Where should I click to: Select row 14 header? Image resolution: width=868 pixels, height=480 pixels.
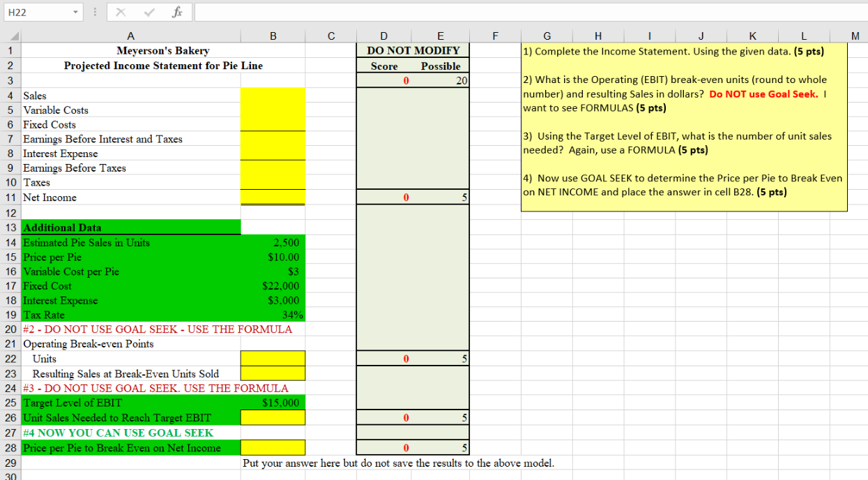(x=10, y=242)
